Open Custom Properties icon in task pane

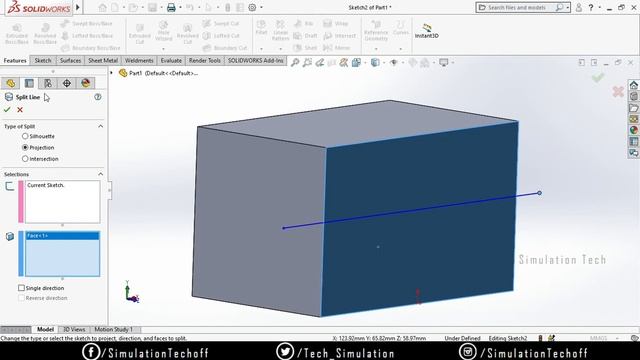[x=633, y=141]
